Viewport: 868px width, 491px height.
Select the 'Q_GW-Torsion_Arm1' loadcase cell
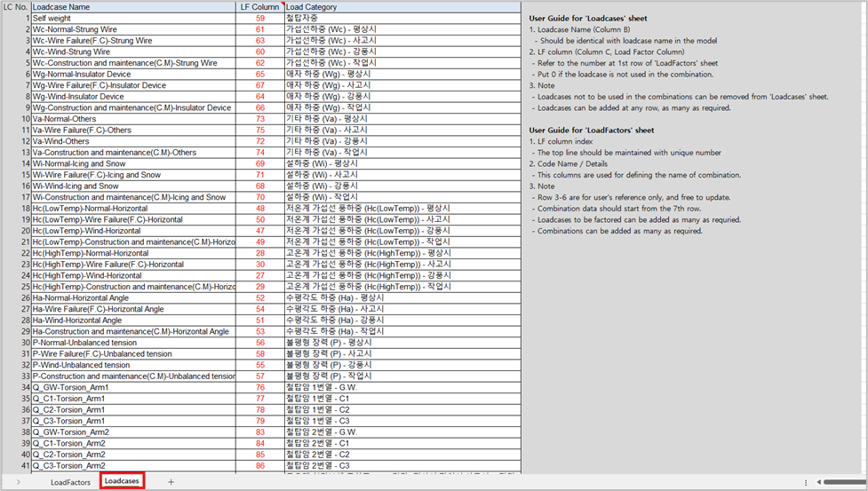(70, 387)
